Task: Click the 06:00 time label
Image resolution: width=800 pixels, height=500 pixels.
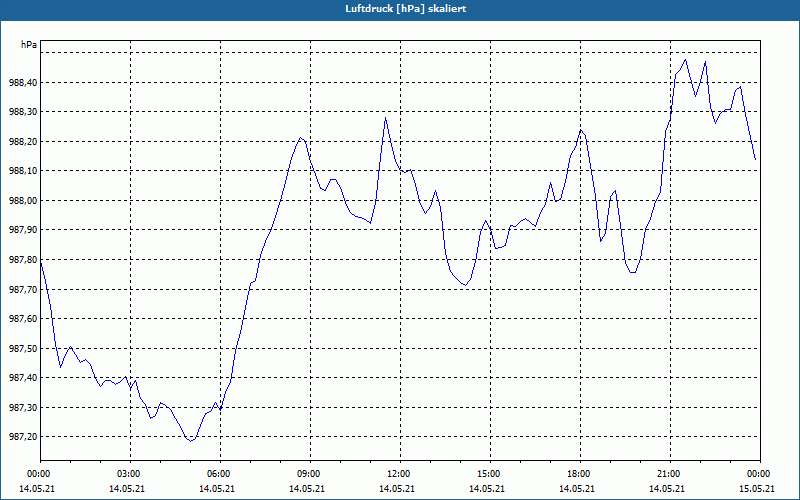Action: coord(220,474)
